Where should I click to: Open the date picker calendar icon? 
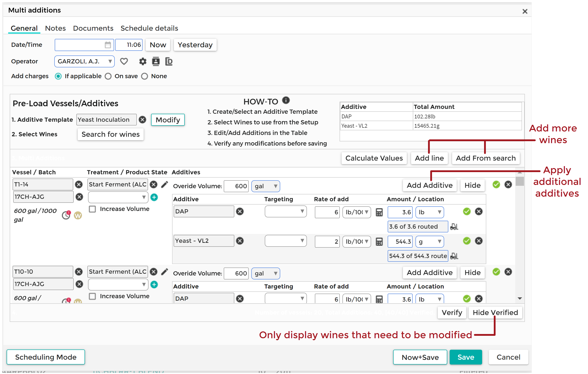pyautogui.click(x=108, y=45)
